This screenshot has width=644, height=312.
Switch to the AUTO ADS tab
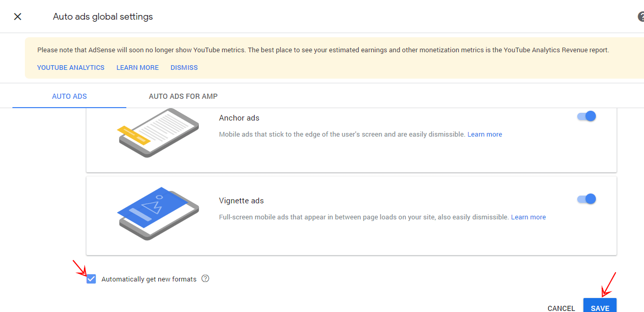[x=69, y=96]
